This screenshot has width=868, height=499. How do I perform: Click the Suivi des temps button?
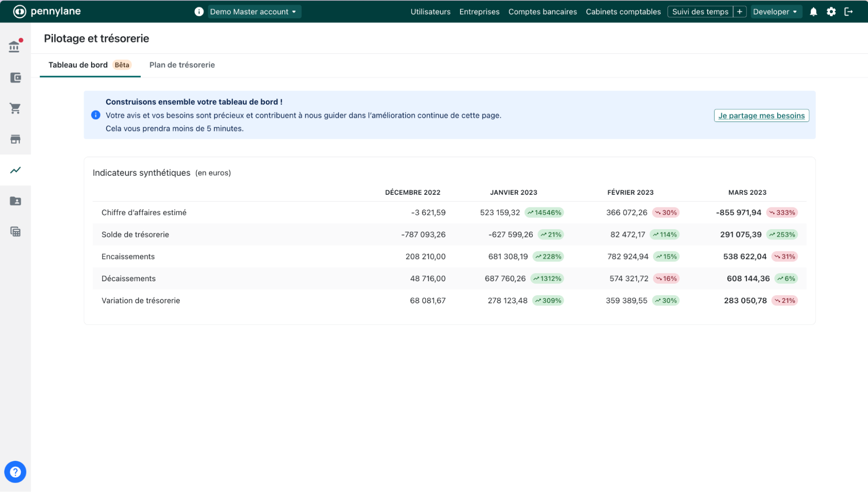(700, 12)
